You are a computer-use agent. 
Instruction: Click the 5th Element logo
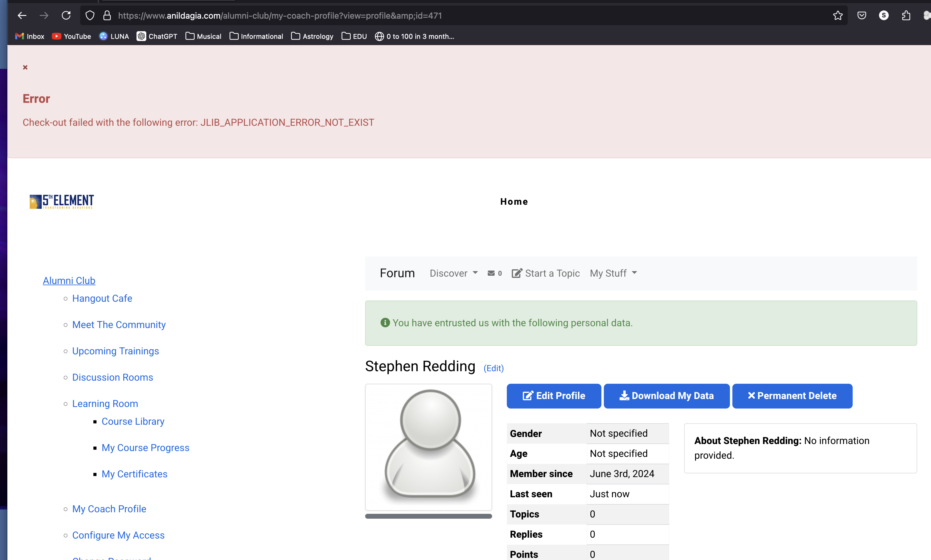(62, 202)
